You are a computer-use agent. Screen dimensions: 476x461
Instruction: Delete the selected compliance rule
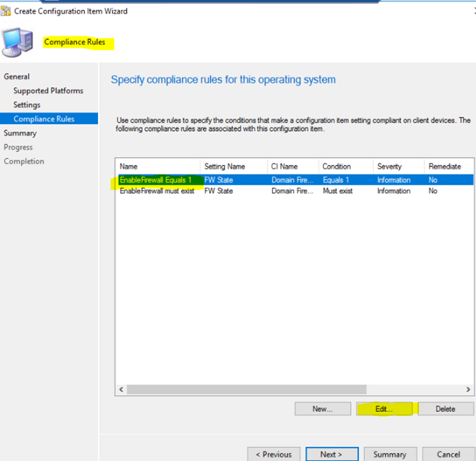tap(446, 408)
